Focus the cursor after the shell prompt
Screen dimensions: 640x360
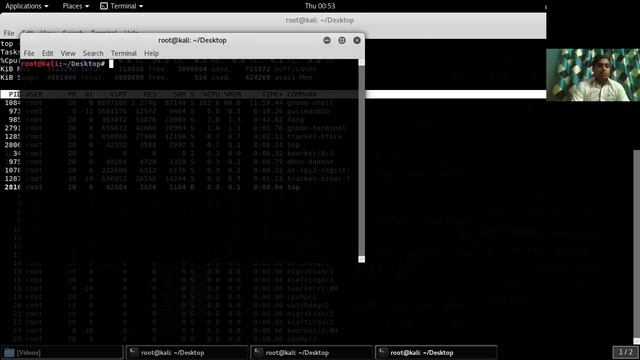point(111,64)
